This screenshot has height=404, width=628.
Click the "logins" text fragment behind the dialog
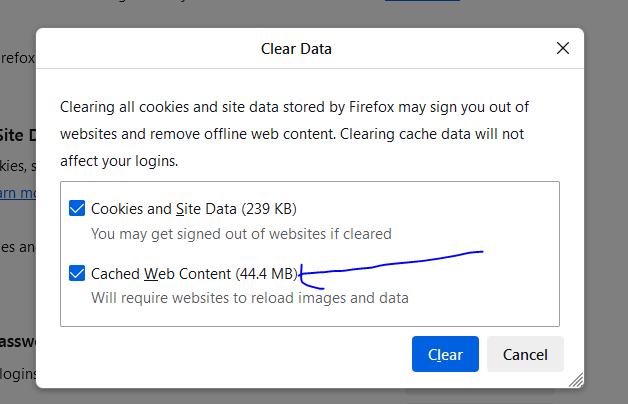click(x=18, y=374)
